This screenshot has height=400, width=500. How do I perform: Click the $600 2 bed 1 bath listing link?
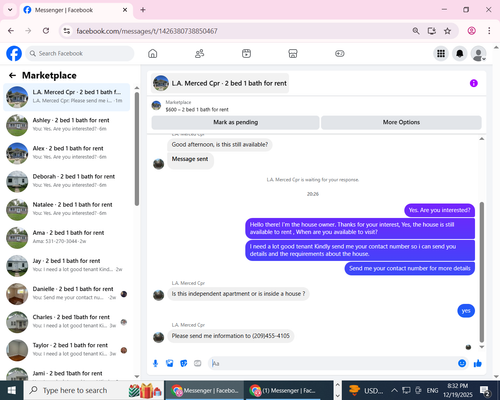tap(197, 109)
